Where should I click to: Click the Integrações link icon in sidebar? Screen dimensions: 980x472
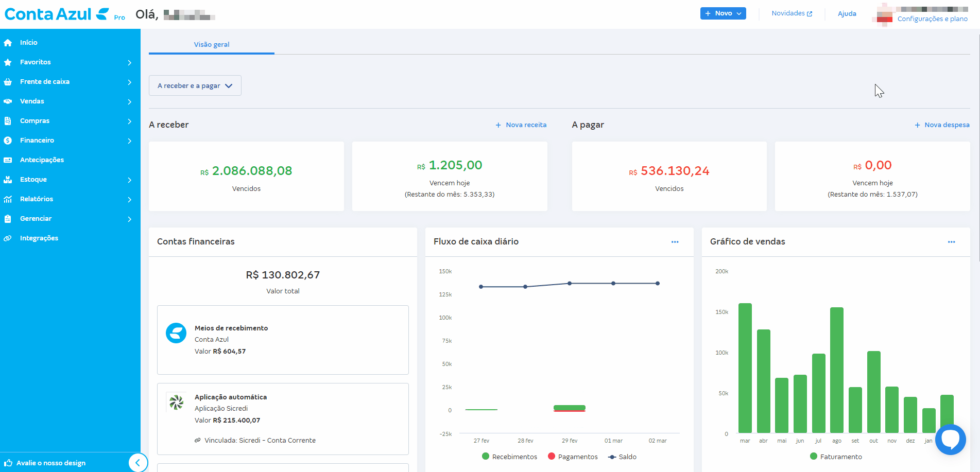8,238
